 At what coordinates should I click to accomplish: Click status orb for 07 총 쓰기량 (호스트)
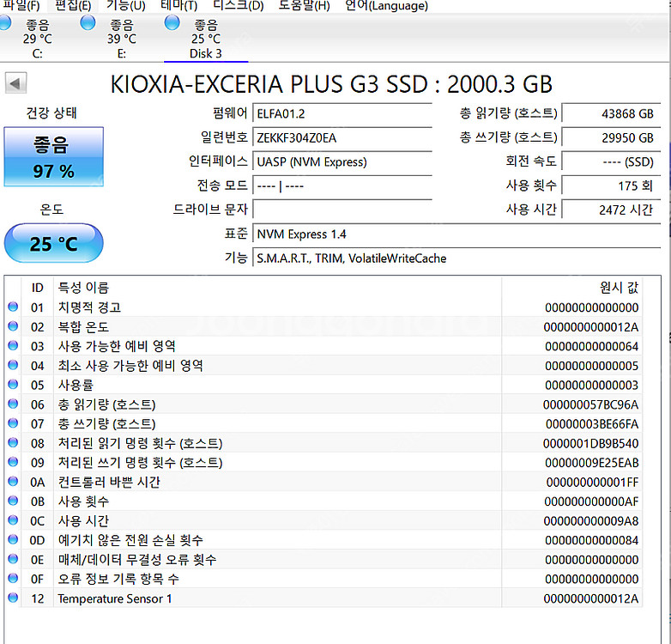tap(13, 423)
